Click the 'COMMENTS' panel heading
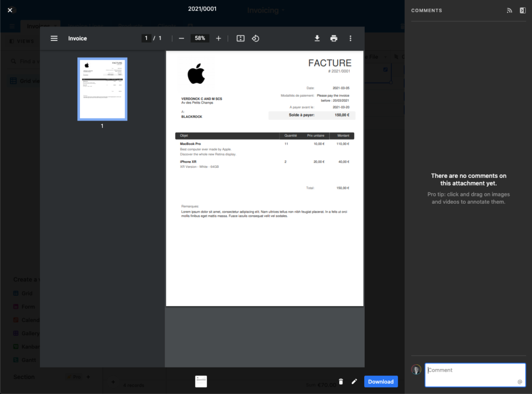Image resolution: width=532 pixels, height=394 pixels. point(427,10)
